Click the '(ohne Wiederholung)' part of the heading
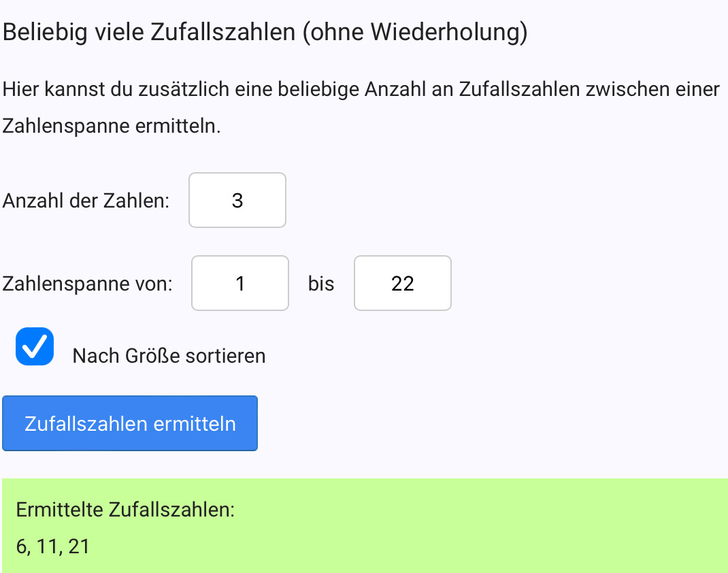728x573 pixels. click(415, 32)
